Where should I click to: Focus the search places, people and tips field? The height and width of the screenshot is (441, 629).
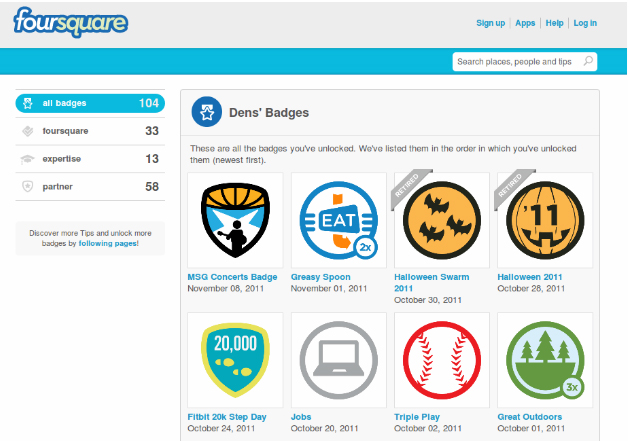point(525,61)
